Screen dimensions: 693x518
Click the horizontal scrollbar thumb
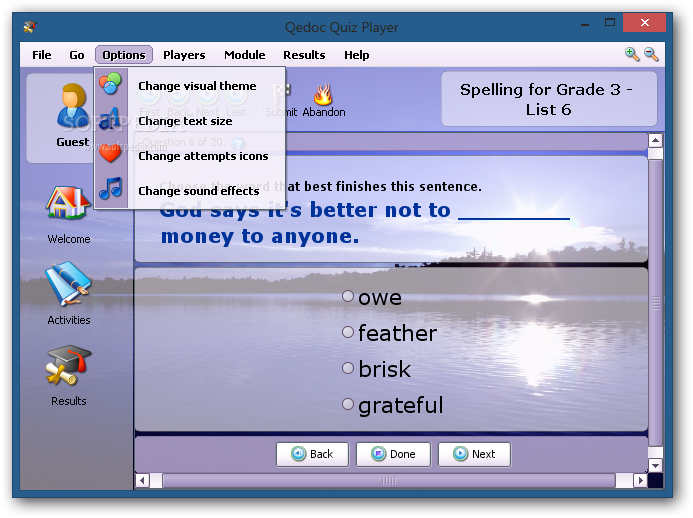[389, 480]
